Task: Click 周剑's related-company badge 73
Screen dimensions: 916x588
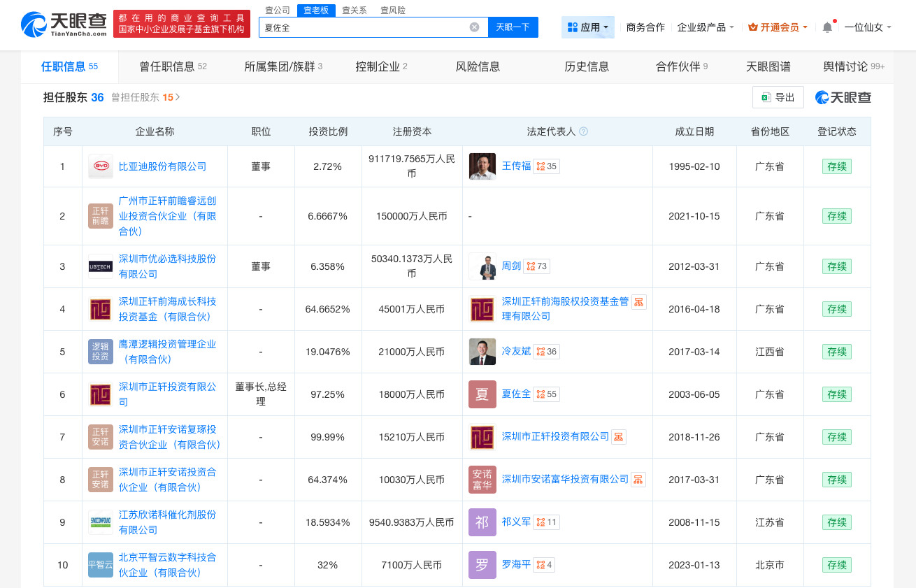Action: pyautogui.click(x=537, y=266)
